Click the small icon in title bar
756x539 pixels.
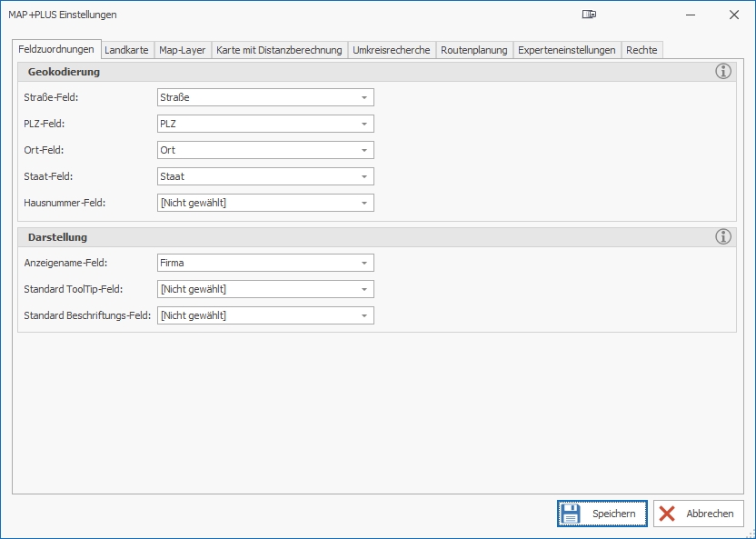[590, 15]
